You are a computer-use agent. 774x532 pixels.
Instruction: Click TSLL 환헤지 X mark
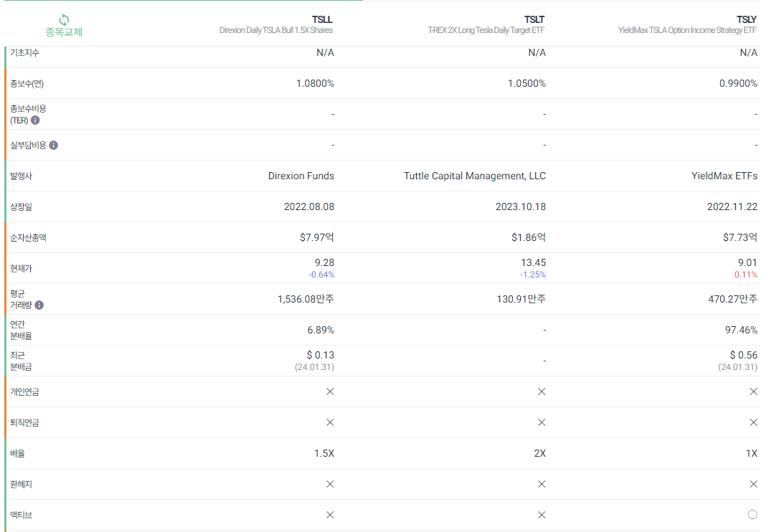coord(330,484)
